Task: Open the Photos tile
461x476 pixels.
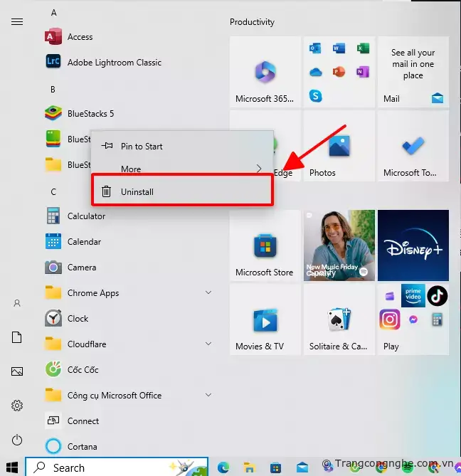Action: coord(339,146)
